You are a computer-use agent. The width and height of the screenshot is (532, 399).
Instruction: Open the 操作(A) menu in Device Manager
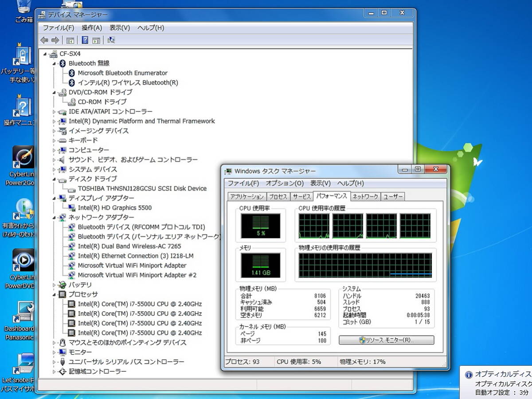tap(91, 27)
